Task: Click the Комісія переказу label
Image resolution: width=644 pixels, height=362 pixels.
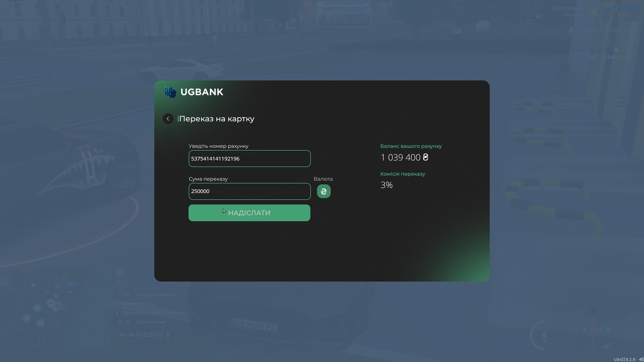Action: pyautogui.click(x=403, y=174)
